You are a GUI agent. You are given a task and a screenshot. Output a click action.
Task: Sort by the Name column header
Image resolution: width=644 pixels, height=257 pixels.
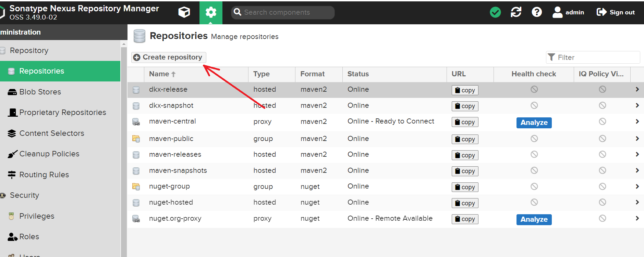[196, 74]
